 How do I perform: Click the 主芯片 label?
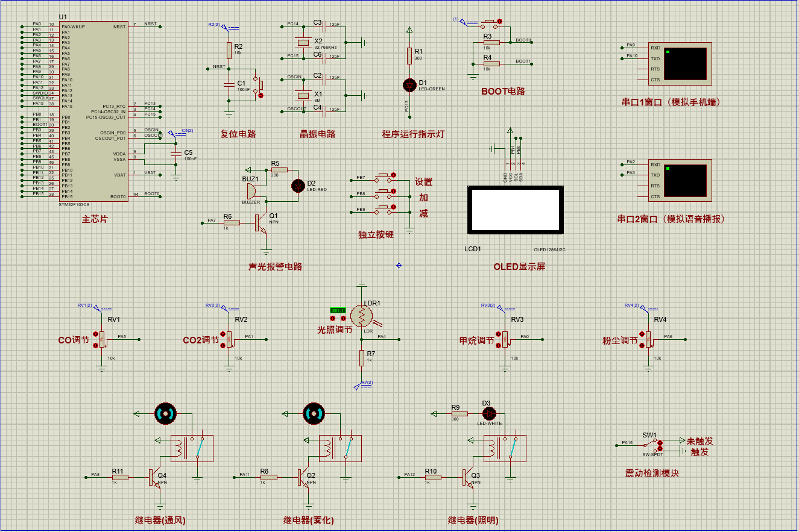click(95, 219)
